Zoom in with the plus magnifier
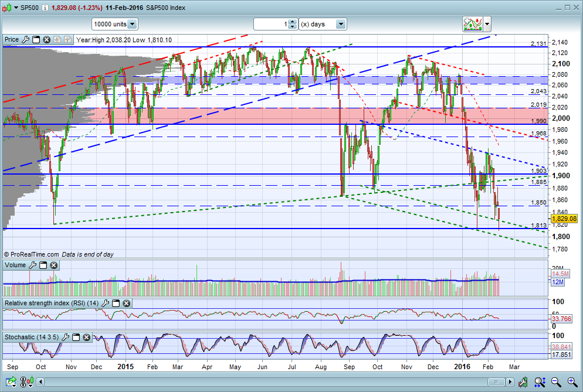This screenshot has height=392, width=583. 572,381
